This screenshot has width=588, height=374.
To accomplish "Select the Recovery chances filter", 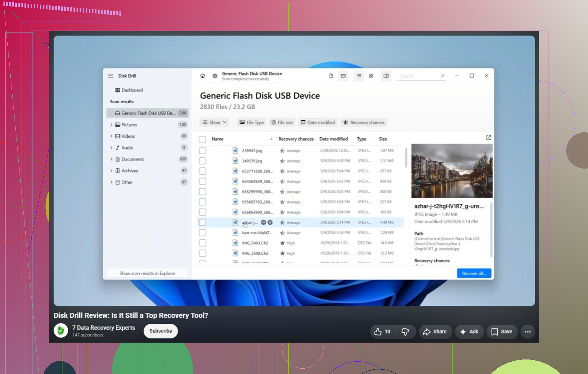I will pyautogui.click(x=364, y=122).
